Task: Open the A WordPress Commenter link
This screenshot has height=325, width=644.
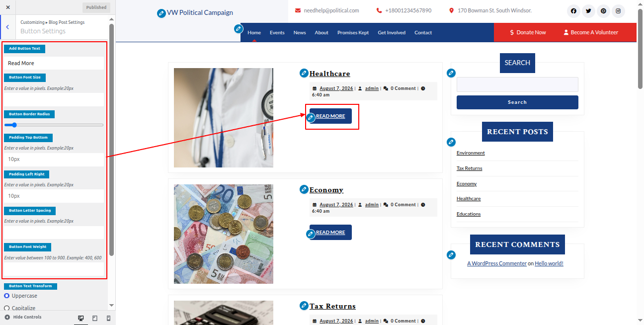Action: click(x=497, y=263)
